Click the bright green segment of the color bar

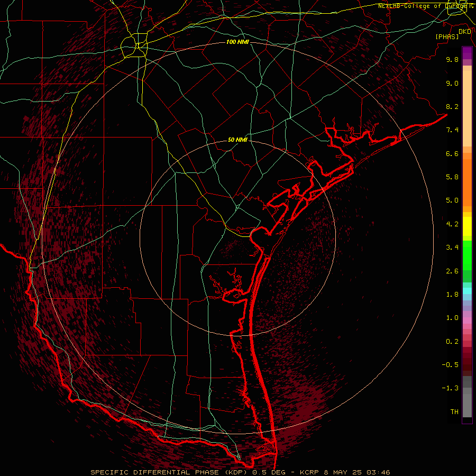467,255
